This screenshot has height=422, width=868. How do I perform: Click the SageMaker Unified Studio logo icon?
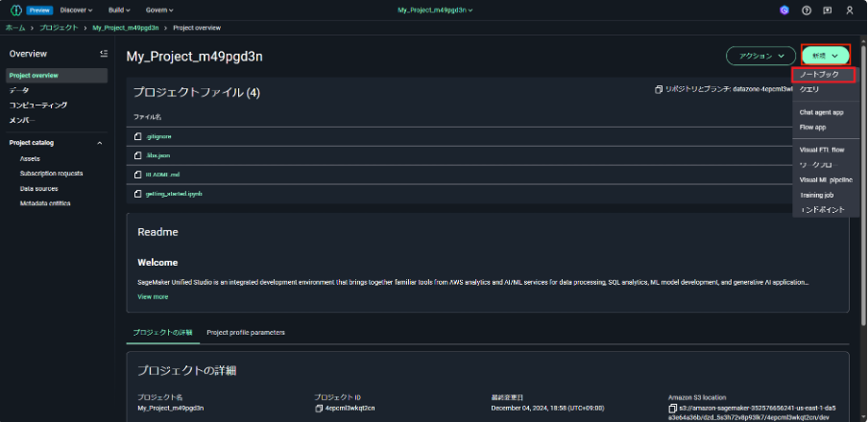pos(15,10)
